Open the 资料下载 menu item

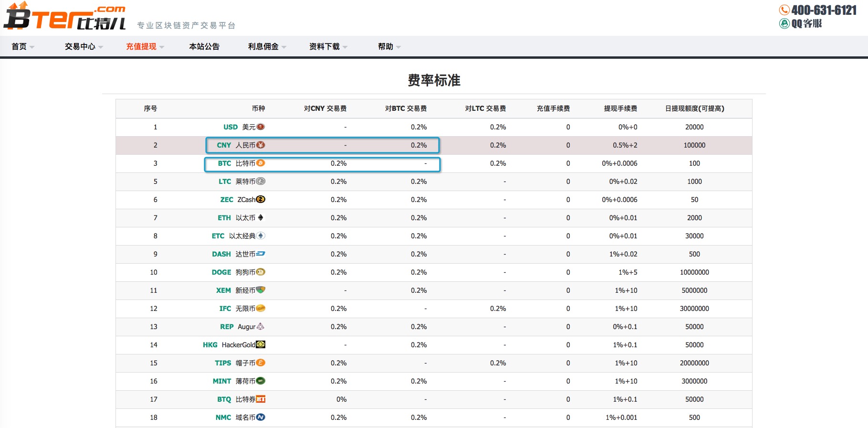[x=324, y=46]
